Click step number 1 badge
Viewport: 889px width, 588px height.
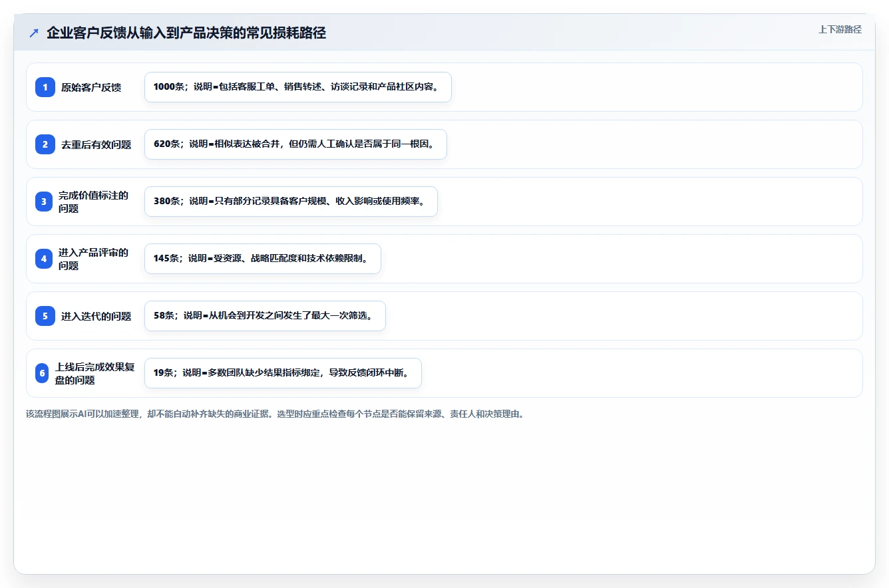coord(45,87)
